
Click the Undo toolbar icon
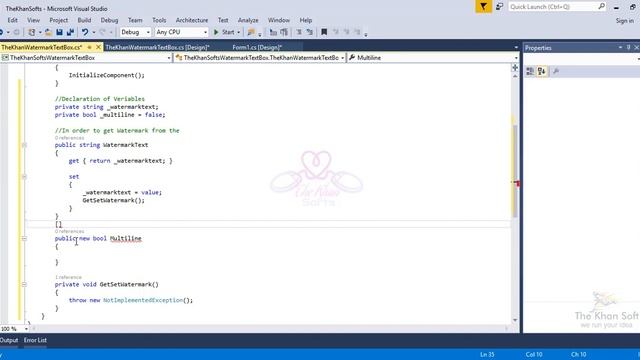click(x=85, y=32)
